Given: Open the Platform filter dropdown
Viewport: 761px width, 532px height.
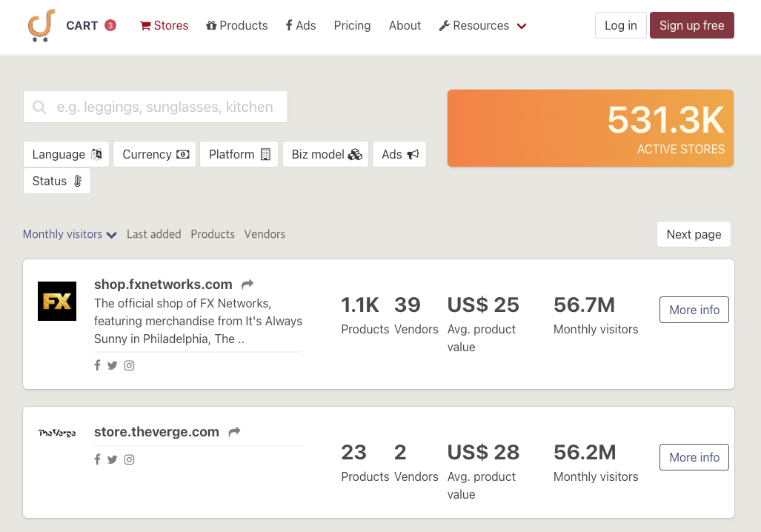Looking at the screenshot, I should pos(239,154).
